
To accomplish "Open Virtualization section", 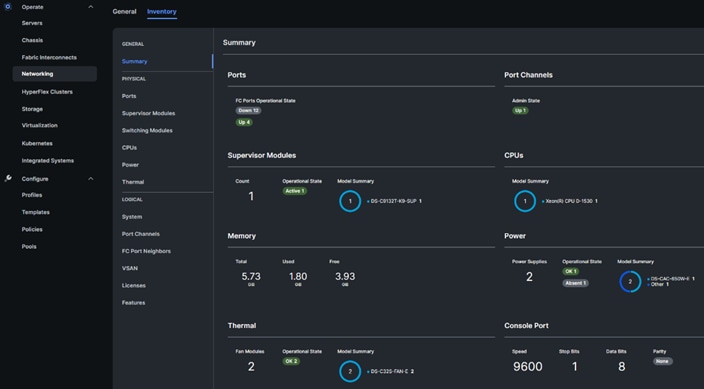I will (x=40, y=125).
